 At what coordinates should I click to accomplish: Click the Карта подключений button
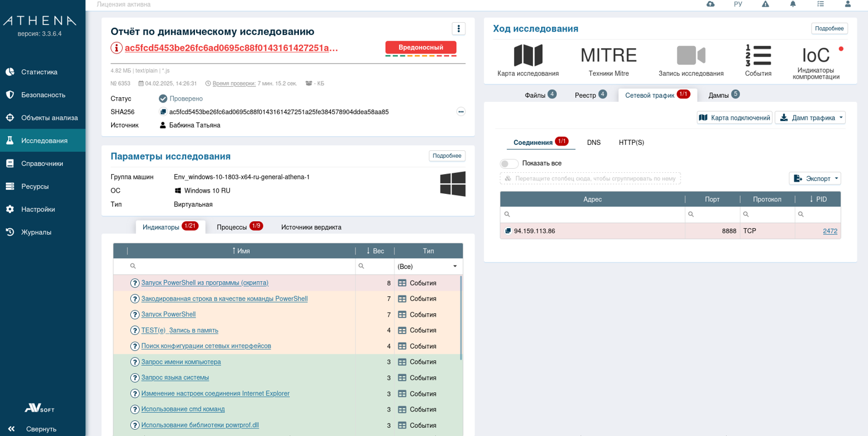coord(734,118)
